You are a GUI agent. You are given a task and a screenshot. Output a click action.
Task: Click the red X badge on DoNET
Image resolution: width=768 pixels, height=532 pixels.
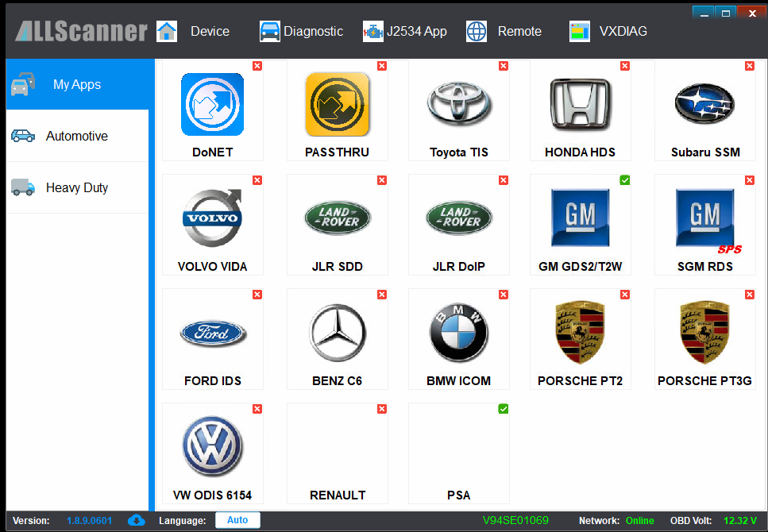[x=257, y=66]
